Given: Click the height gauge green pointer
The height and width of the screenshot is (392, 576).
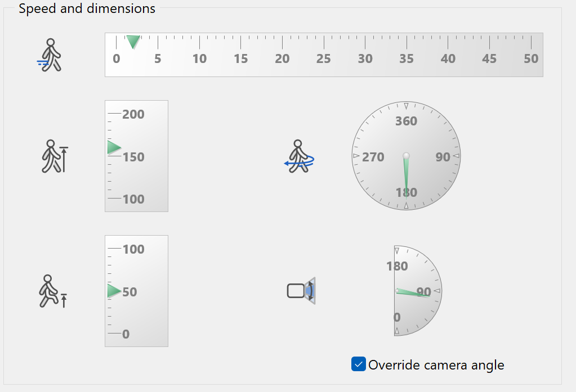Looking at the screenshot, I should point(114,147).
